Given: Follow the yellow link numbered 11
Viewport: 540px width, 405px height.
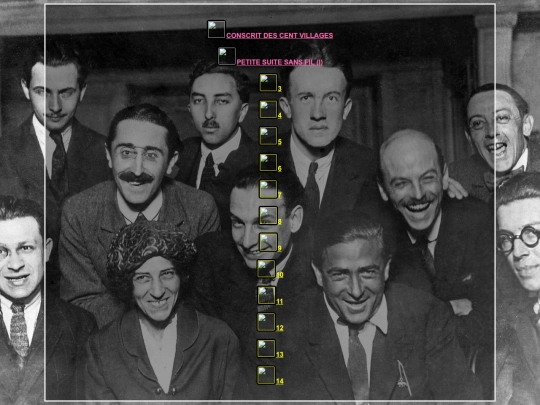Looking at the screenshot, I should pos(280,302).
